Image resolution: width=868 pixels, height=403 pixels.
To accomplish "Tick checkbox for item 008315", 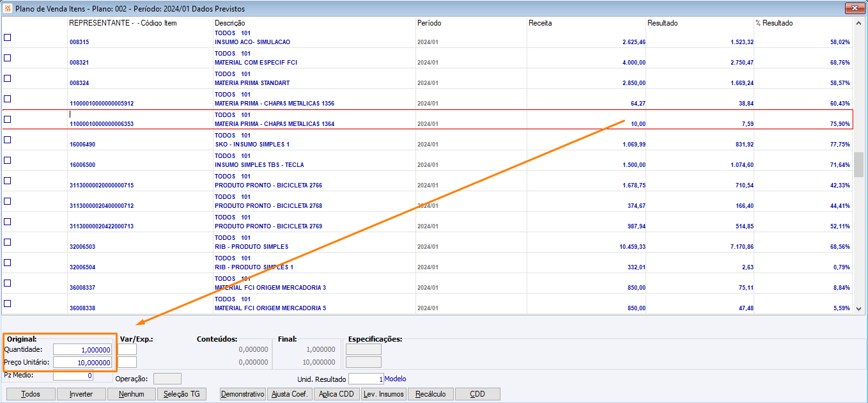I will (8, 37).
